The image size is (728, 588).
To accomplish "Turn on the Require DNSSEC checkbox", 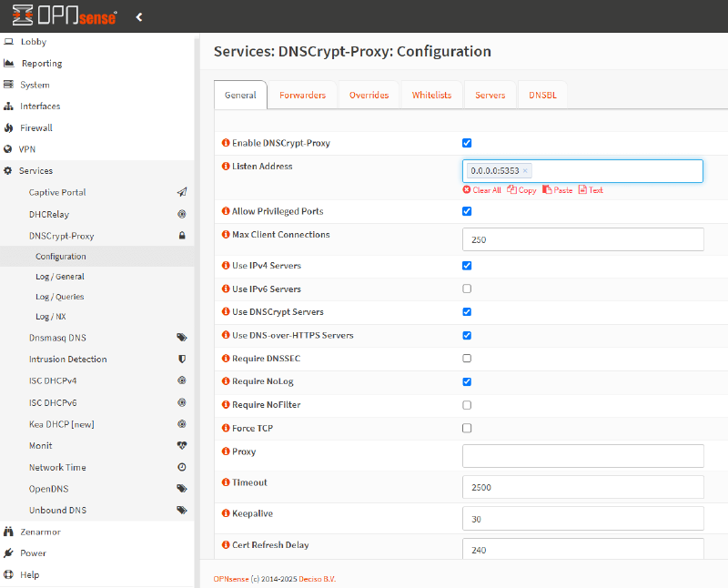I will pos(467,358).
